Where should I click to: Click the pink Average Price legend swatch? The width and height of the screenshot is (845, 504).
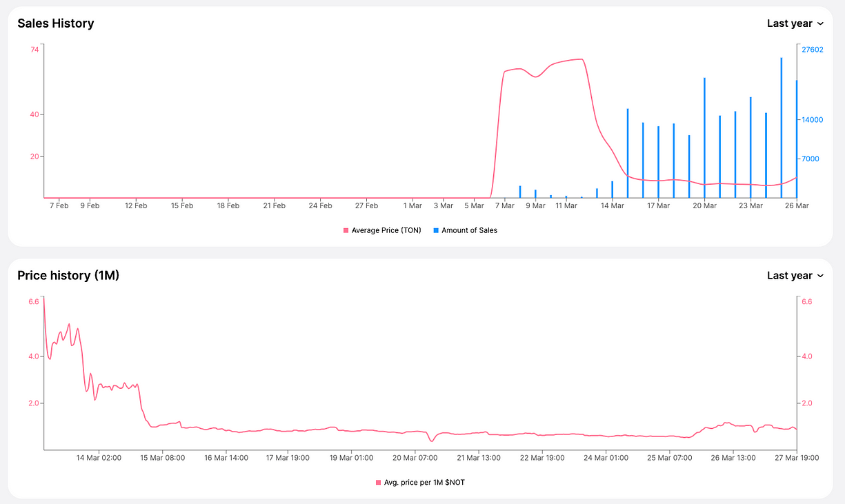pyautogui.click(x=346, y=230)
